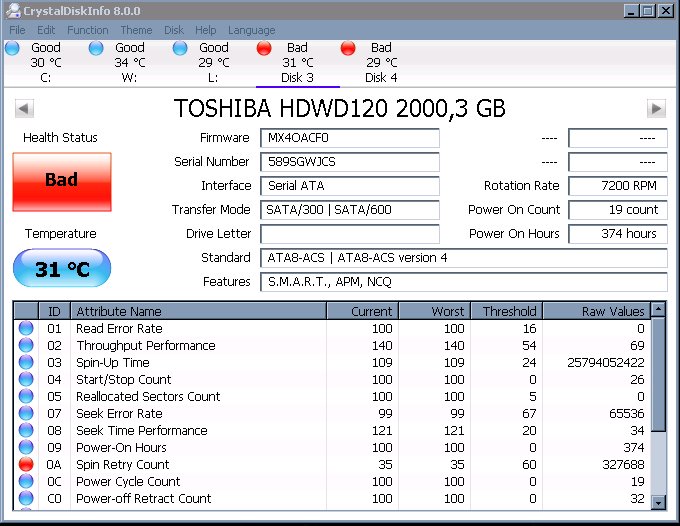Select the C: drive status indicator
Viewport: 680px width, 526px height.
tap(13, 48)
